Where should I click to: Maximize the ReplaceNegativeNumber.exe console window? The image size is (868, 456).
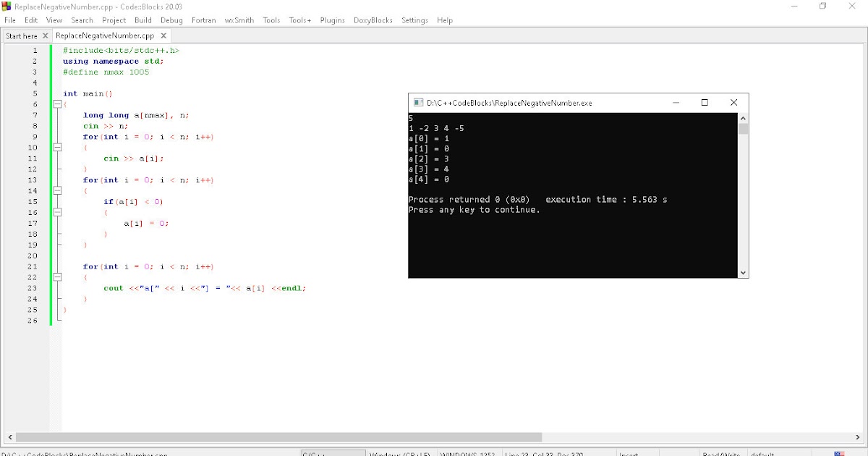pyautogui.click(x=705, y=103)
